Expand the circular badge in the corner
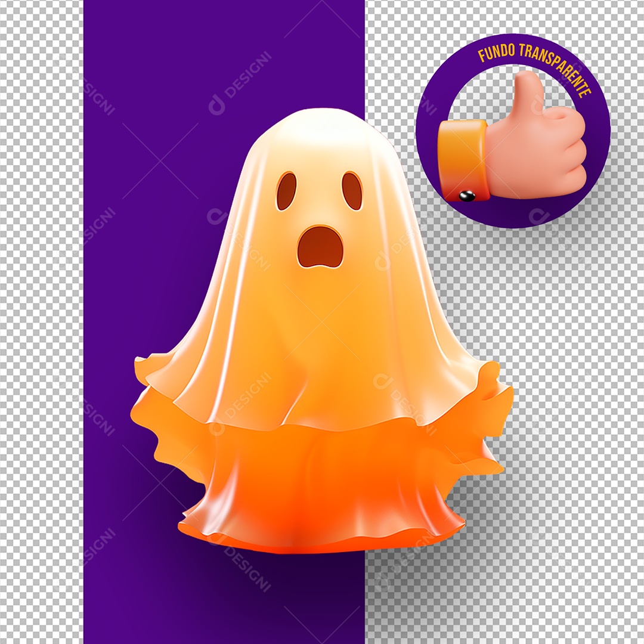Image resolution: width=644 pixels, height=644 pixels. point(516,128)
